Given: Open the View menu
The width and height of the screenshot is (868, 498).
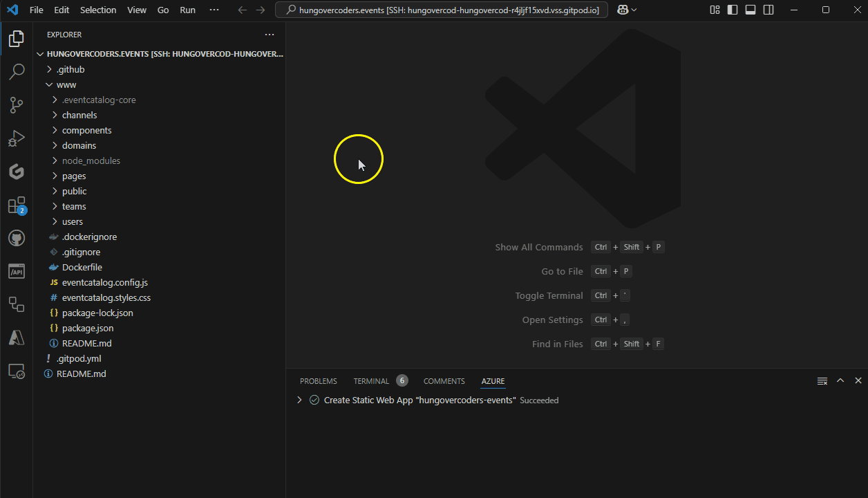Looking at the screenshot, I should click(137, 10).
